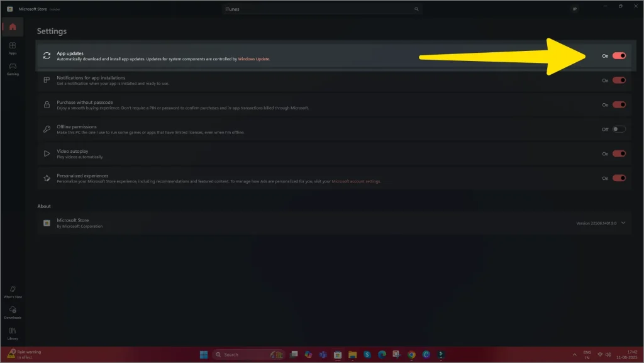
Task: Open the Home section in Microsoft Store sidebar
Action: (11, 26)
